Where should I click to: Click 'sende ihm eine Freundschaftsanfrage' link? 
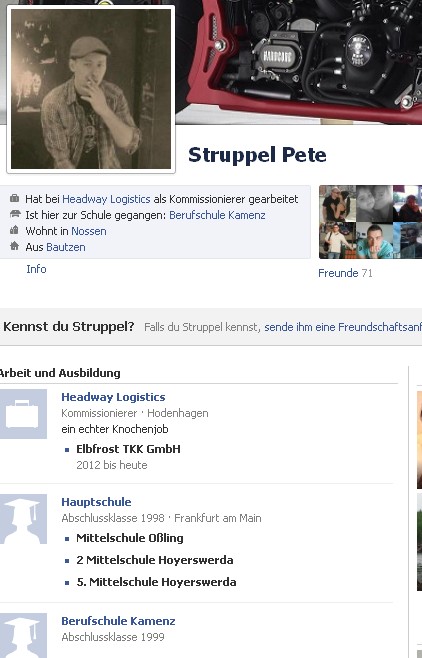[x=343, y=327]
